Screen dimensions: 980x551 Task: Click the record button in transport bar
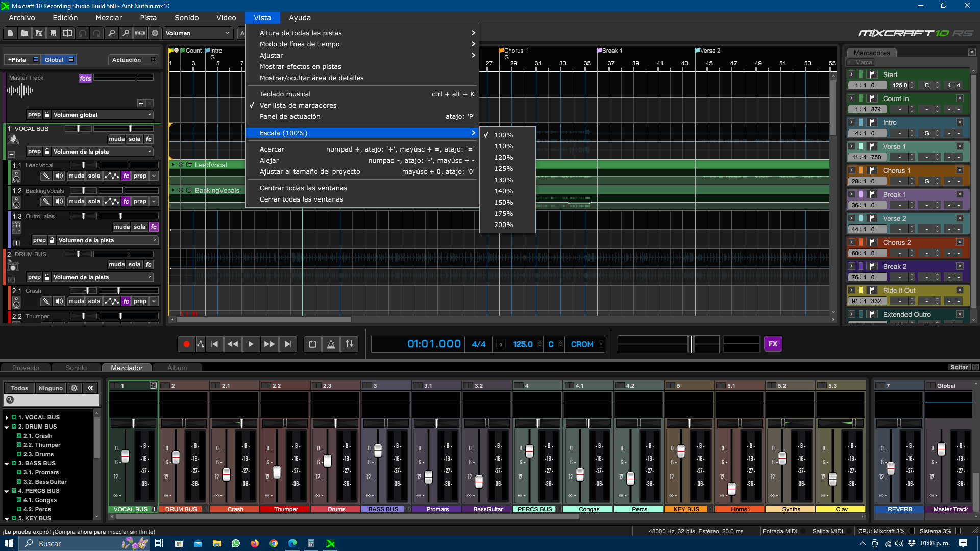(187, 344)
